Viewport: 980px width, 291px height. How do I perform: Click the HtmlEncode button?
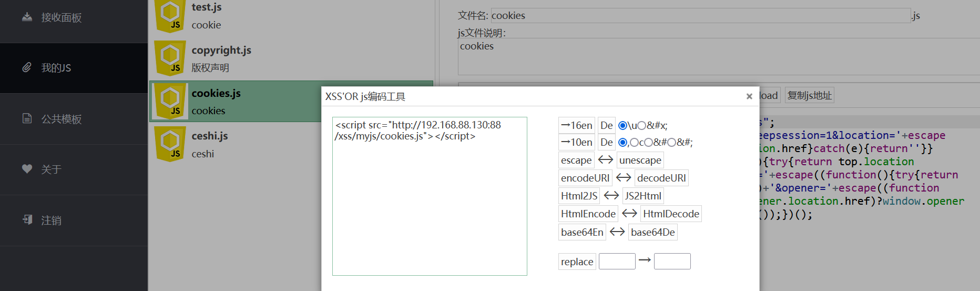click(x=588, y=214)
